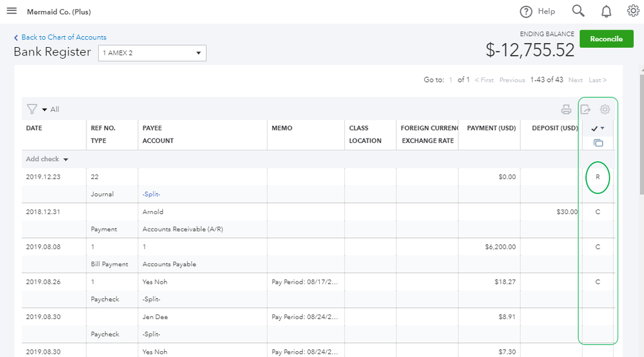Click the export register icon
Image resolution: width=644 pixels, height=357 pixels.
pos(585,110)
